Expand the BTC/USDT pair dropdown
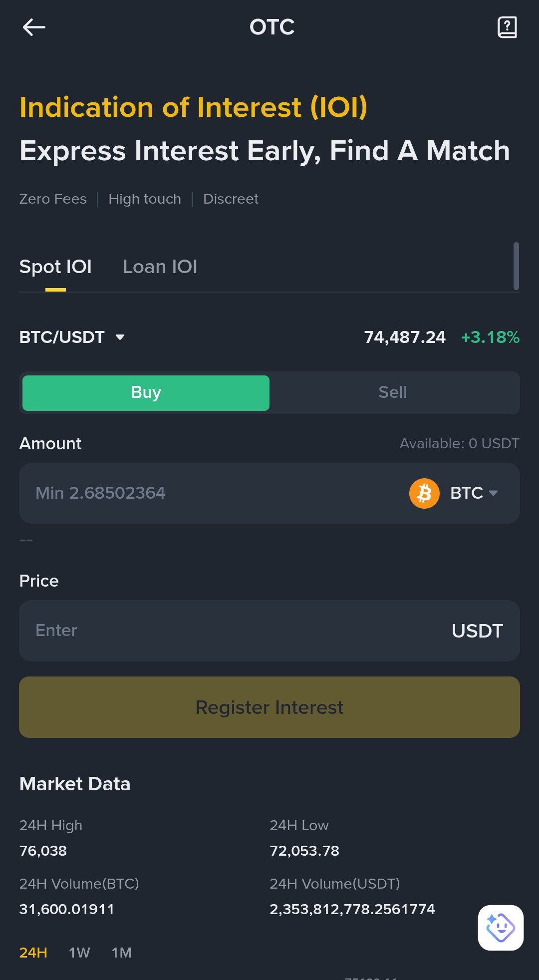This screenshot has width=539, height=980. [x=72, y=337]
